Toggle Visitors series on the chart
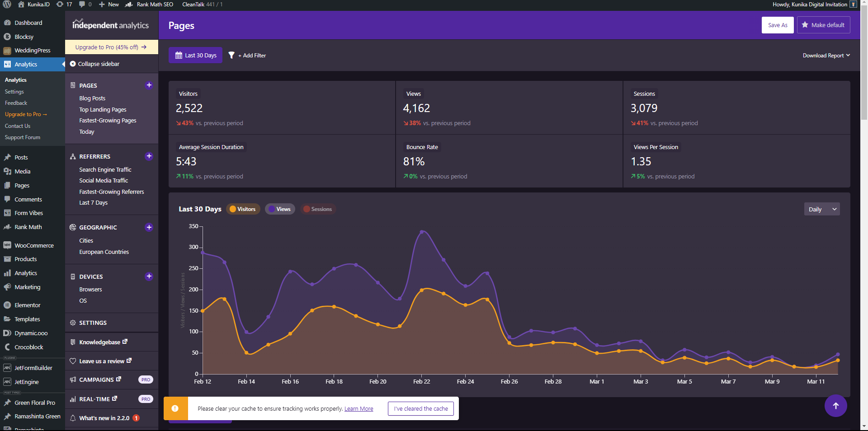The width and height of the screenshot is (868, 431). pyautogui.click(x=243, y=209)
